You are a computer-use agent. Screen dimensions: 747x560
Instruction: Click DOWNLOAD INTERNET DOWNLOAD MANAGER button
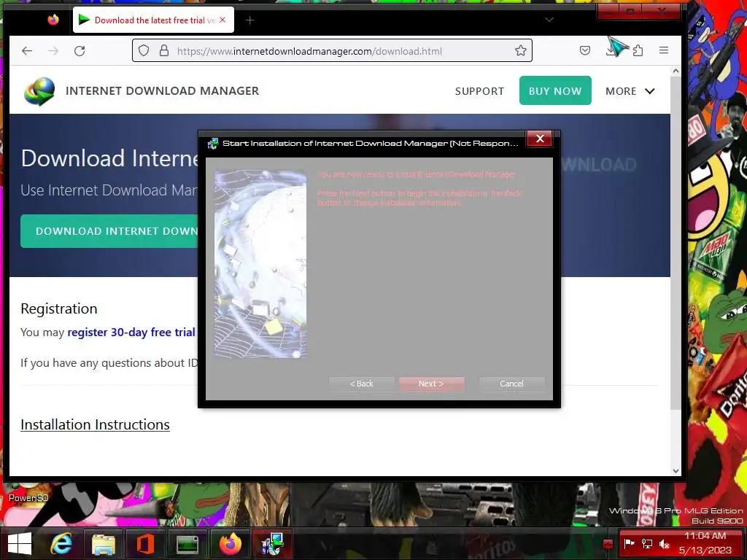[109, 231]
